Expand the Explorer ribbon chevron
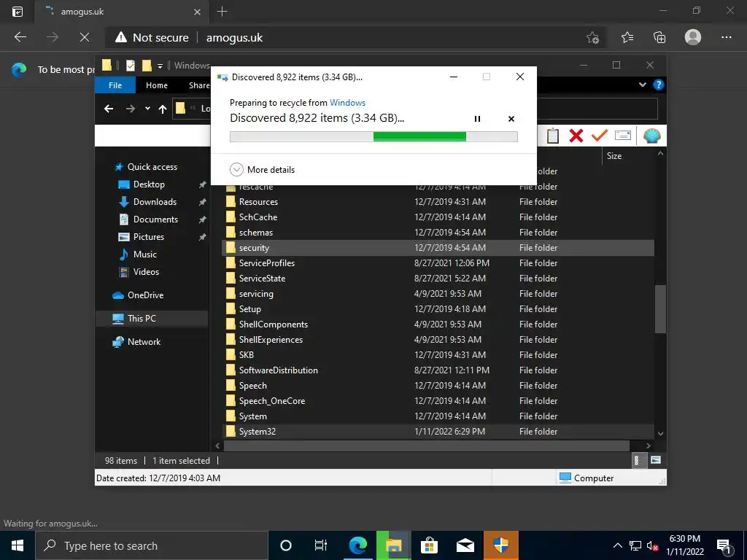747x560 pixels. point(642,85)
